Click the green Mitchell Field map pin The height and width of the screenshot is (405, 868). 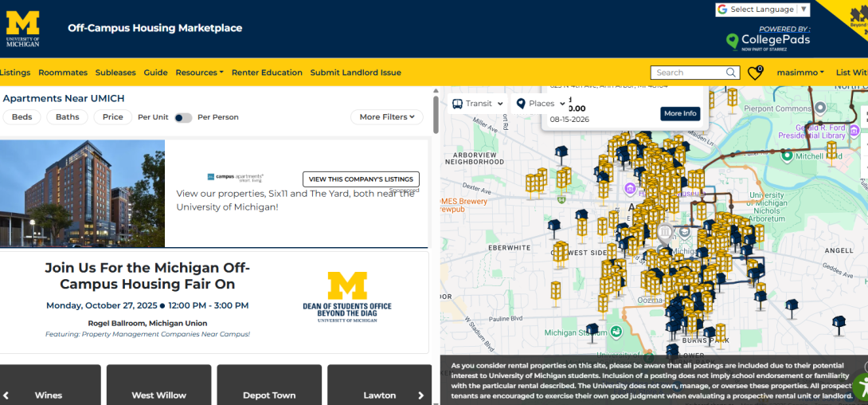787,155
